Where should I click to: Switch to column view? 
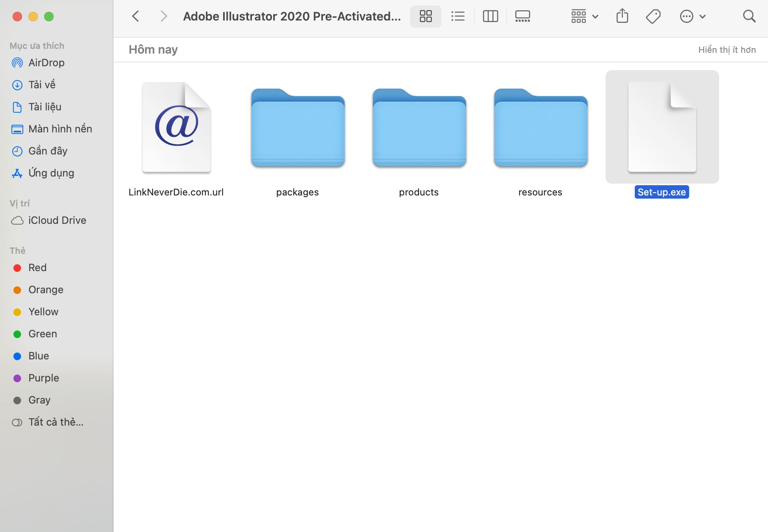[x=490, y=17]
